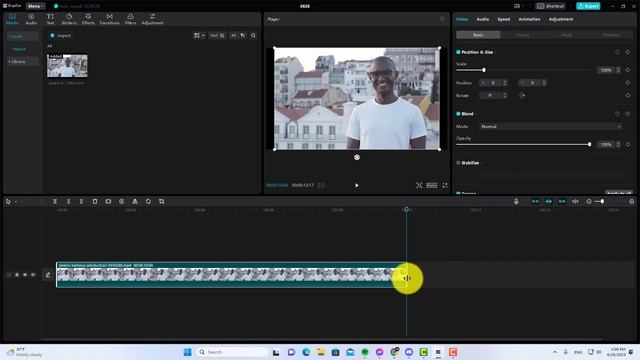Enter fullscreen preview mode

pyautogui.click(x=445, y=185)
